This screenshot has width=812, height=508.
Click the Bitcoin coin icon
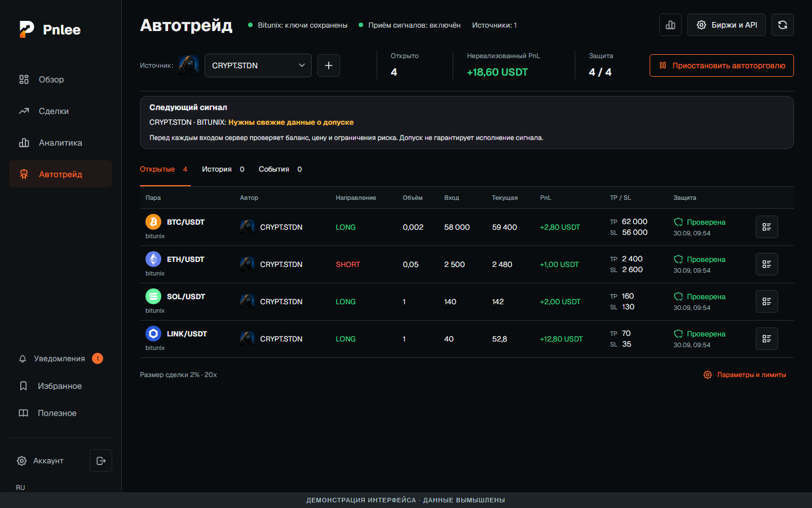(x=153, y=222)
